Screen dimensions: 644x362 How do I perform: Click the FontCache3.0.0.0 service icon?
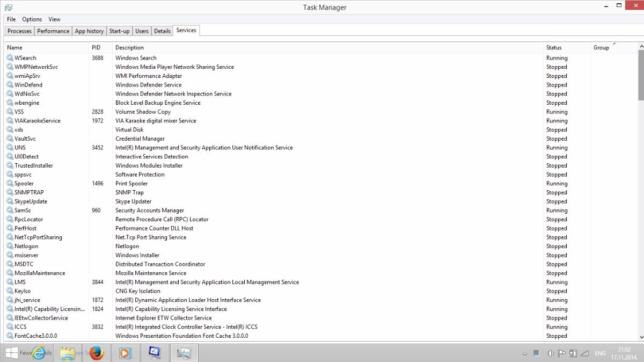(x=10, y=336)
